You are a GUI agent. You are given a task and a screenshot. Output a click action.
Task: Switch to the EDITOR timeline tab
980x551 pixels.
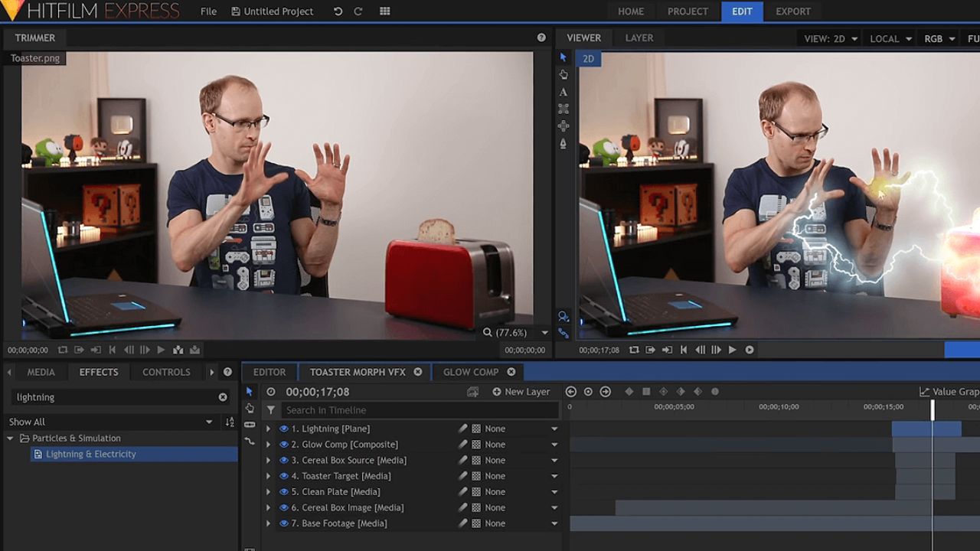269,372
